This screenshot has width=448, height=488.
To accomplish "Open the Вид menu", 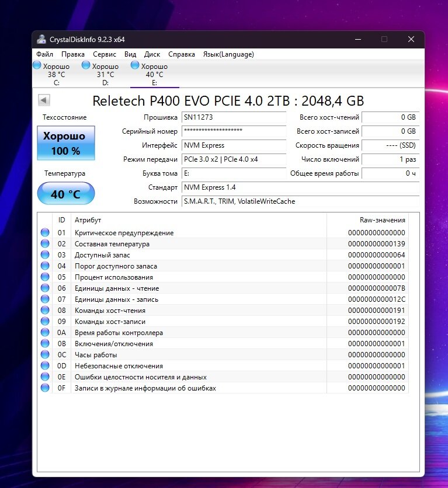I will point(130,54).
